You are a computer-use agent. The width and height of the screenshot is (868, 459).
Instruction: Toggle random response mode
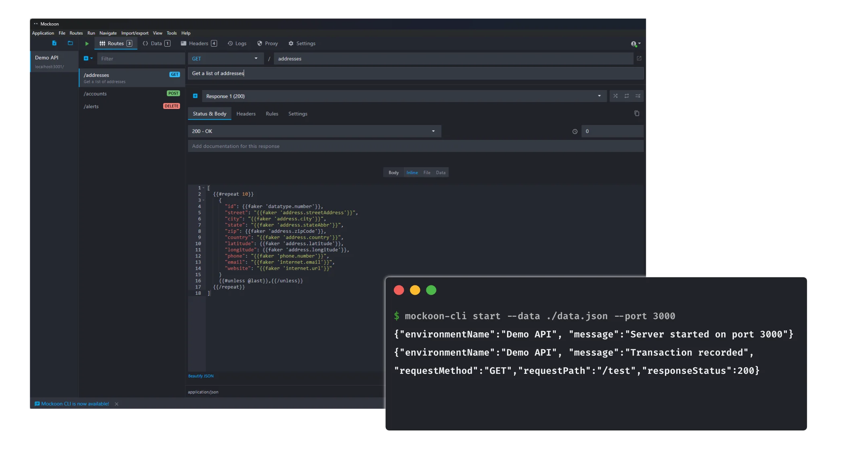point(615,96)
